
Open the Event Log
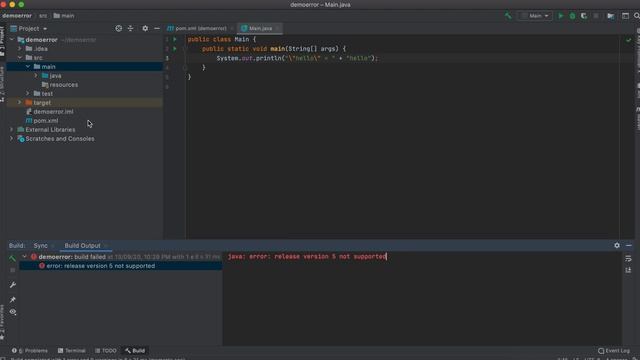(614, 351)
